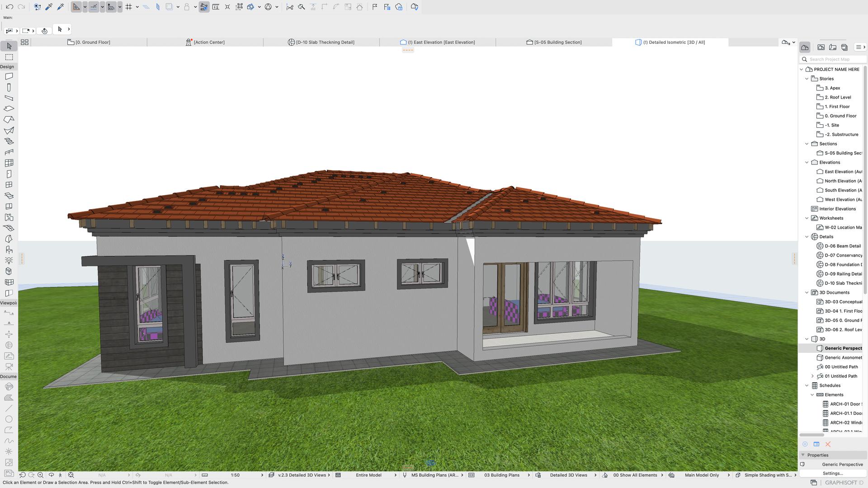Click the Settings... button in Properties
The width and height of the screenshot is (868, 488).
point(832,473)
